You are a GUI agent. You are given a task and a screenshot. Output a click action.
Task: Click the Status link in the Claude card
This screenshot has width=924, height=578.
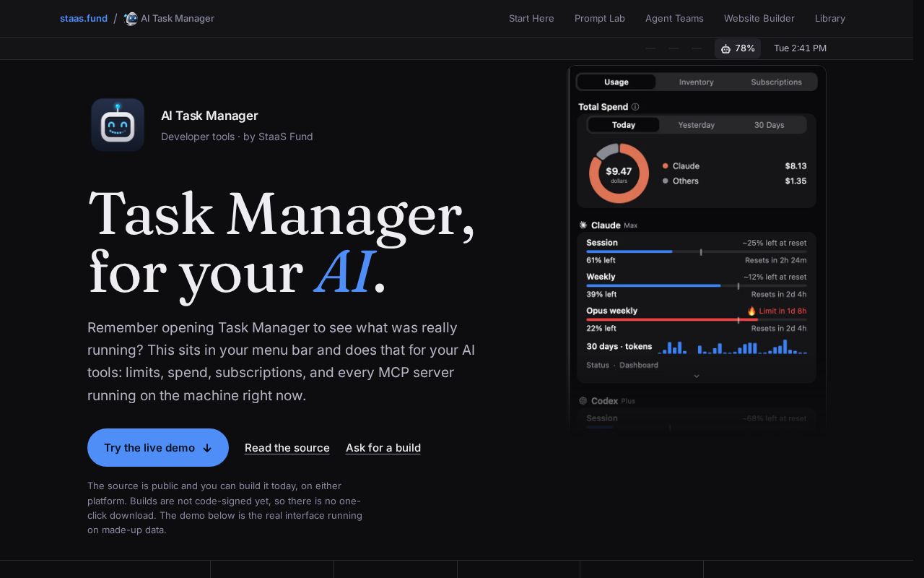tap(598, 366)
